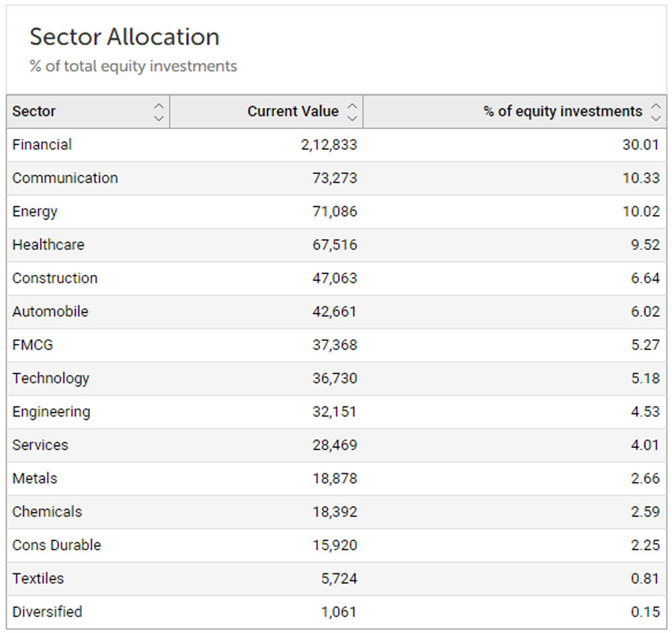Viewport: 672px width, 633px height.
Task: Click the % of equity investments sort icon
Action: click(x=656, y=112)
